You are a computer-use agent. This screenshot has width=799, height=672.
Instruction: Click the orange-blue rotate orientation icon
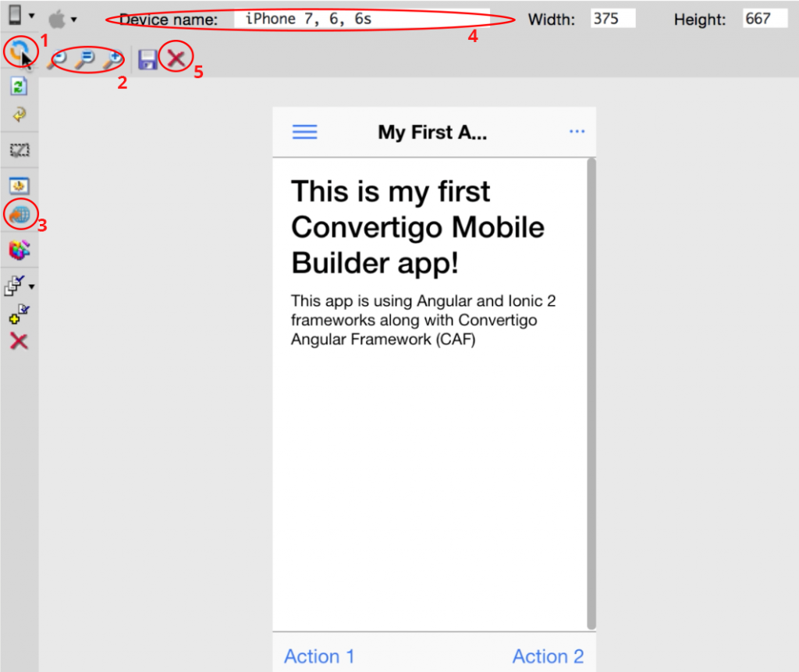19,51
